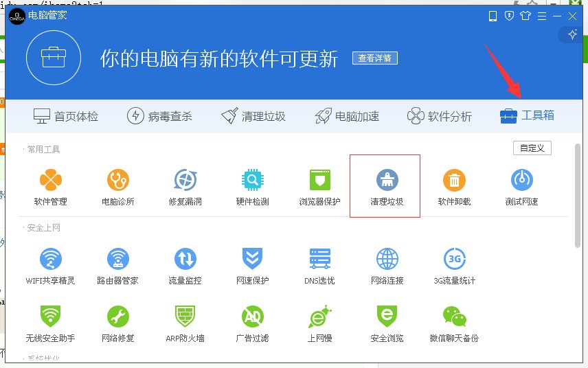This screenshot has height=368, width=588.
Task: Open the main menu hamburger icon
Action: click(542, 16)
